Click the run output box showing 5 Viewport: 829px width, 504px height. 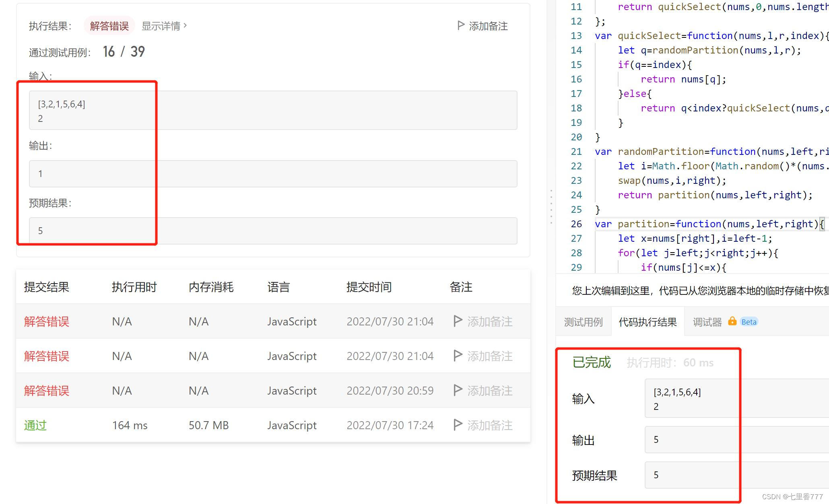pos(737,440)
